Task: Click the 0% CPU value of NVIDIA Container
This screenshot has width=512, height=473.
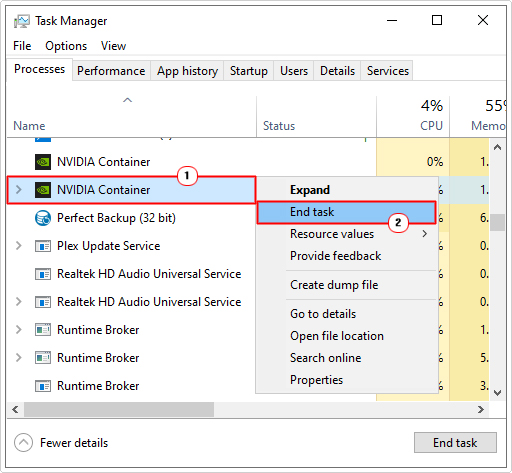Action: [435, 162]
